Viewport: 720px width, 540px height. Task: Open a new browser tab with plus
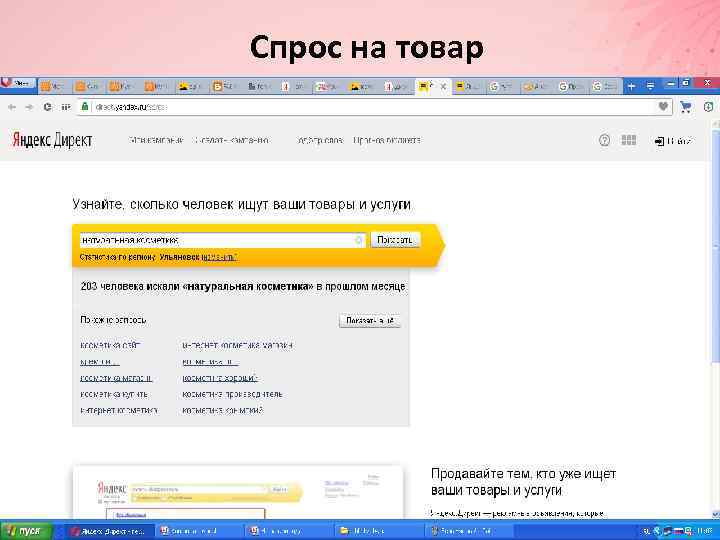click(631, 86)
